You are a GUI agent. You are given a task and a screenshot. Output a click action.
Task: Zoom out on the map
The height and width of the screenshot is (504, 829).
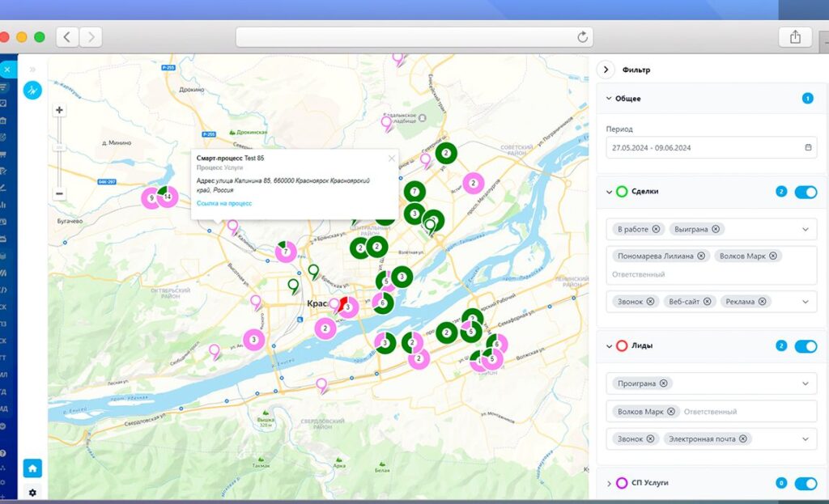click(59, 194)
